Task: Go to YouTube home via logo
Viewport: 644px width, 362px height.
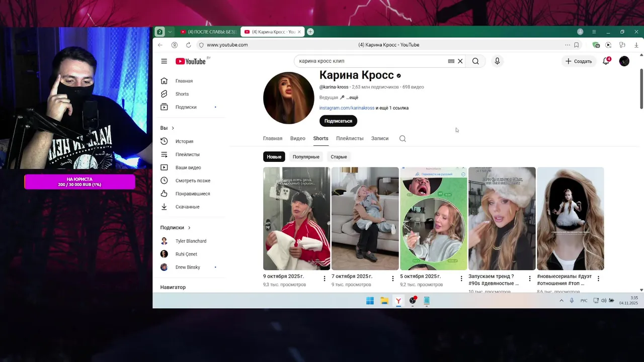Action: (x=191, y=61)
